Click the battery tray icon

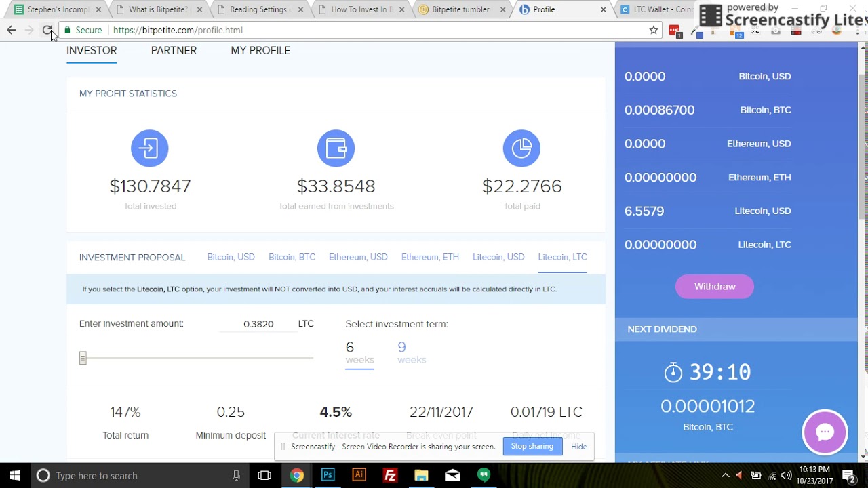click(755, 476)
